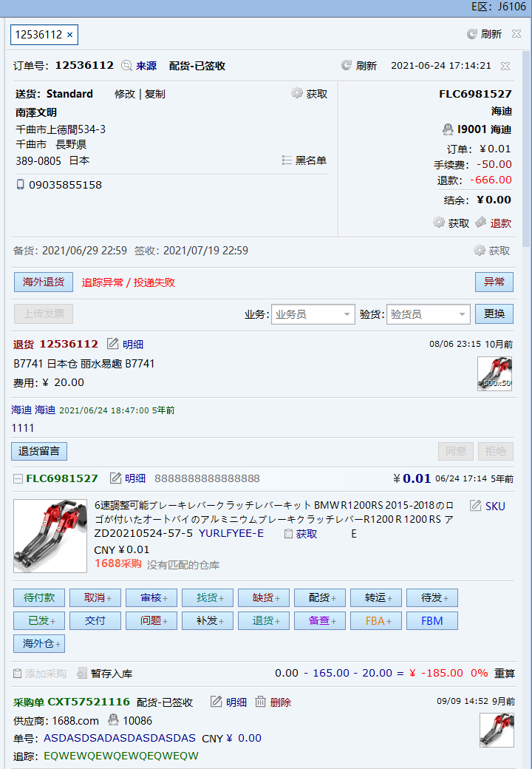
Task: Expand the 海外仓+ status menu
Action: (x=39, y=643)
